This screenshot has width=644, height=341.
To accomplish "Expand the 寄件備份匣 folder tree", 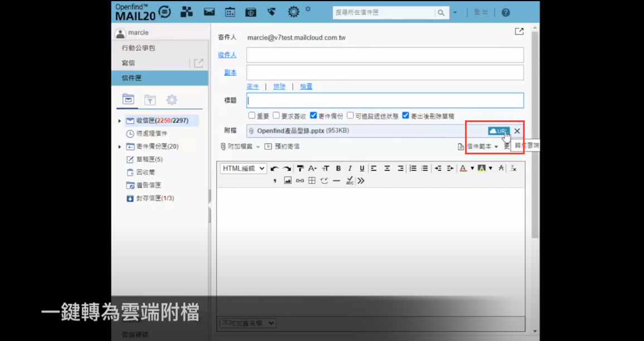I will [x=119, y=147].
